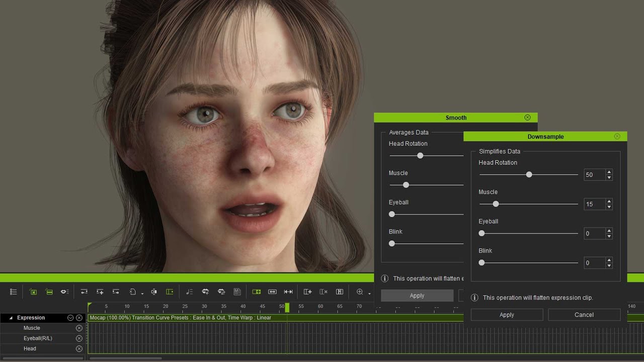Click Downsample Eyeball value field
644x362 pixels.
[x=595, y=233]
